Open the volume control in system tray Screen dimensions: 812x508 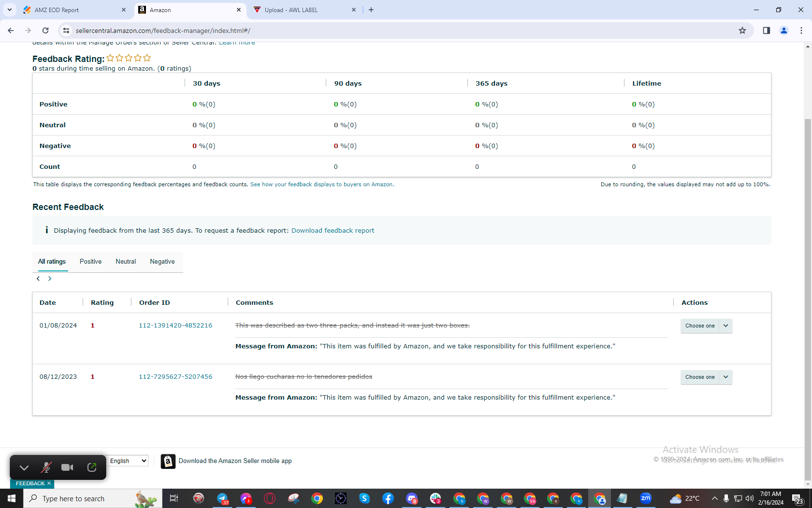(750, 498)
